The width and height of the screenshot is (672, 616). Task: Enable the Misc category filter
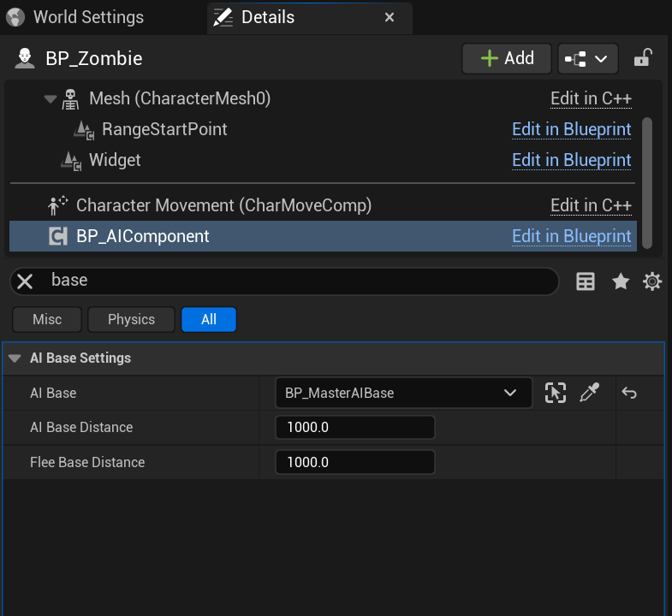click(x=47, y=319)
